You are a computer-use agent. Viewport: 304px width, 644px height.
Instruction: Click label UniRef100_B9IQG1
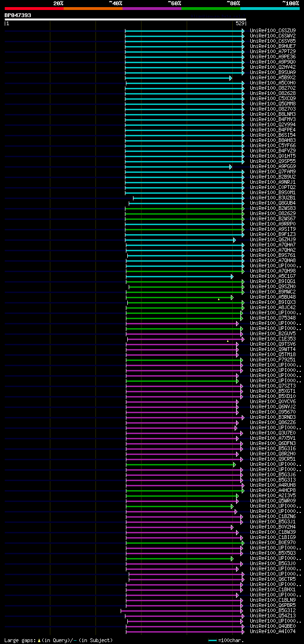tap(273, 281)
